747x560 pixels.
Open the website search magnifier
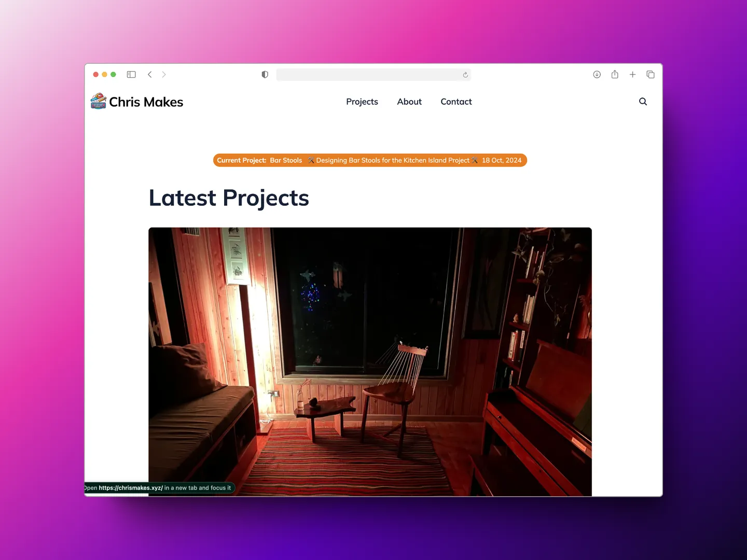[643, 102]
